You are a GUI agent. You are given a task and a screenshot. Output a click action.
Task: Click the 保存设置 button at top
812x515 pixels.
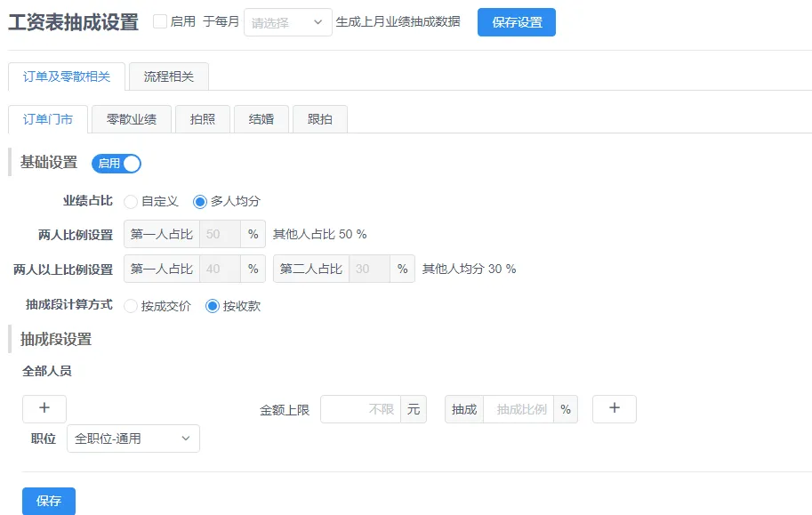coord(516,22)
